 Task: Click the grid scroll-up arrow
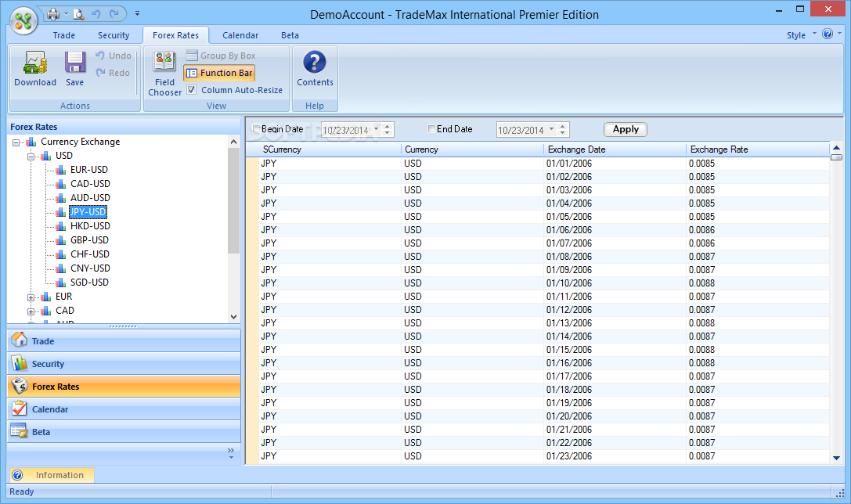(x=836, y=148)
